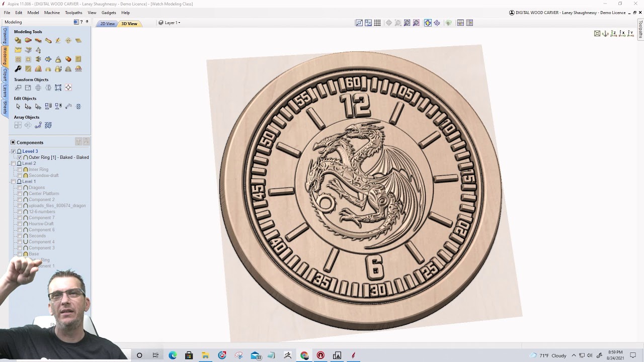Check the 12-6-numbers component checkbox
Image resolution: width=644 pixels, height=362 pixels.
20,212
